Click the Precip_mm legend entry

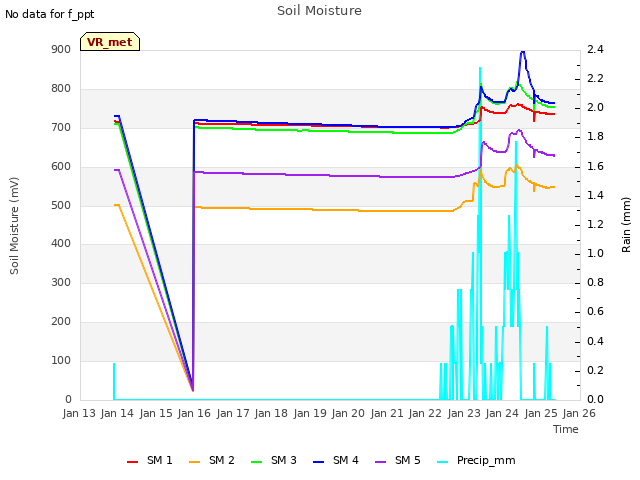pyautogui.click(x=476, y=460)
